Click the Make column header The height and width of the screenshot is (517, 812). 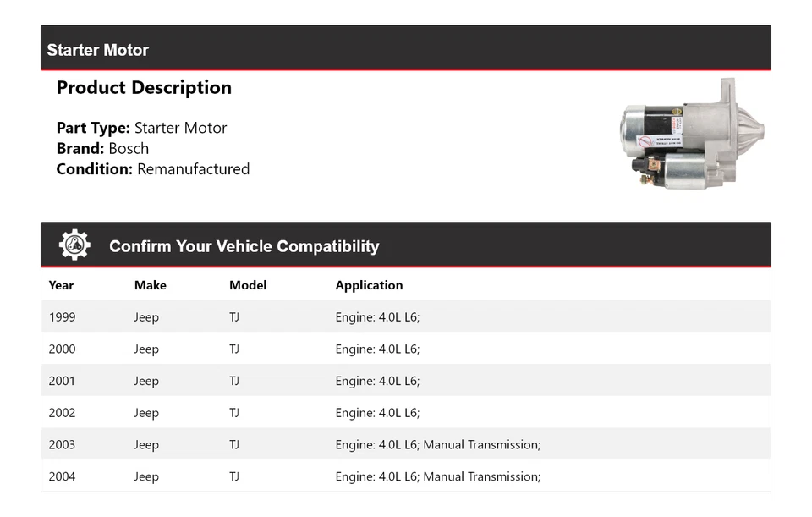coord(150,285)
